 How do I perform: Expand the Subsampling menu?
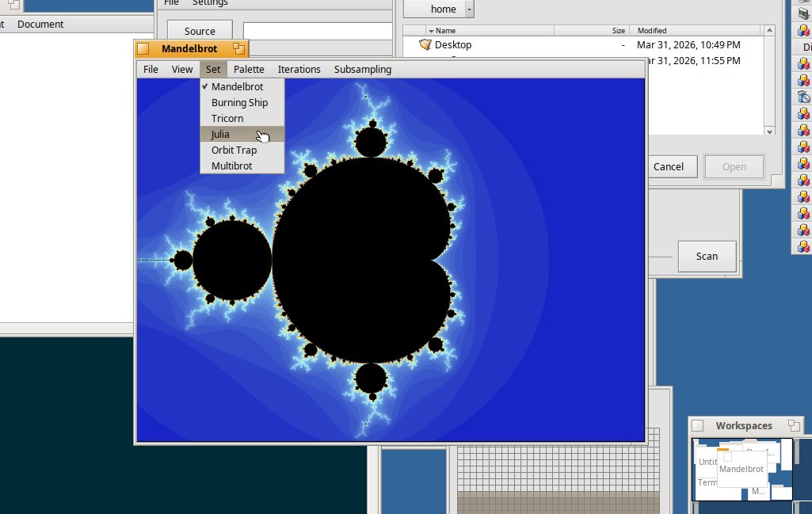pyautogui.click(x=362, y=69)
